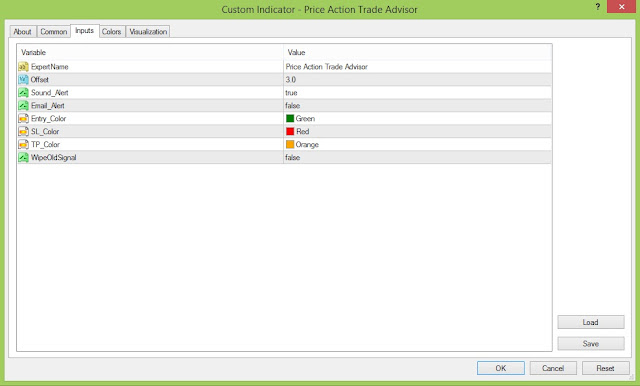The image size is (640, 386).
Task: Select the TP_Color variable name
Action: pyautogui.click(x=45, y=144)
